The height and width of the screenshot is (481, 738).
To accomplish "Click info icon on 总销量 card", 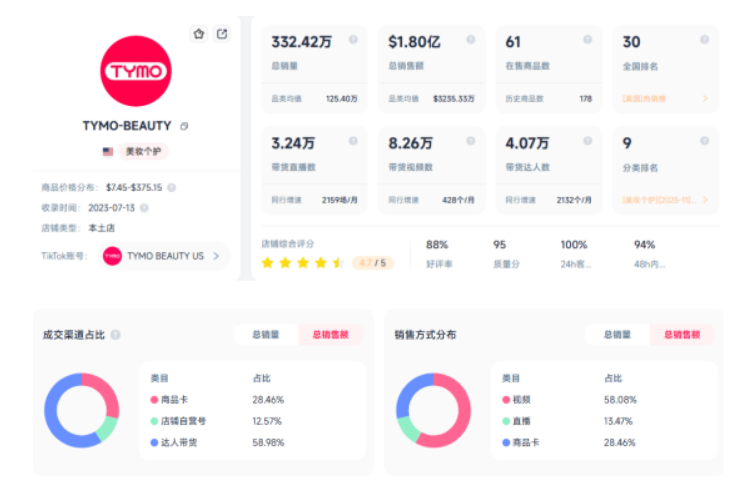I will [353, 40].
